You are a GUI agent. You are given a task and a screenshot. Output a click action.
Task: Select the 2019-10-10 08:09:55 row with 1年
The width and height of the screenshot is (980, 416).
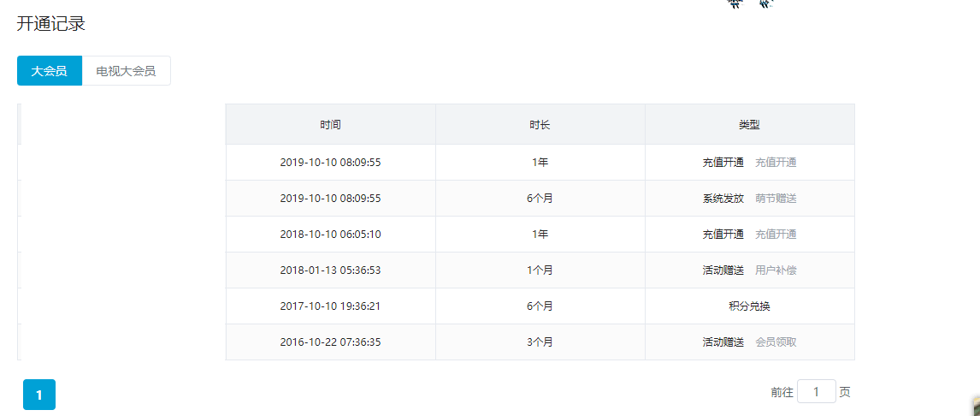(330, 163)
